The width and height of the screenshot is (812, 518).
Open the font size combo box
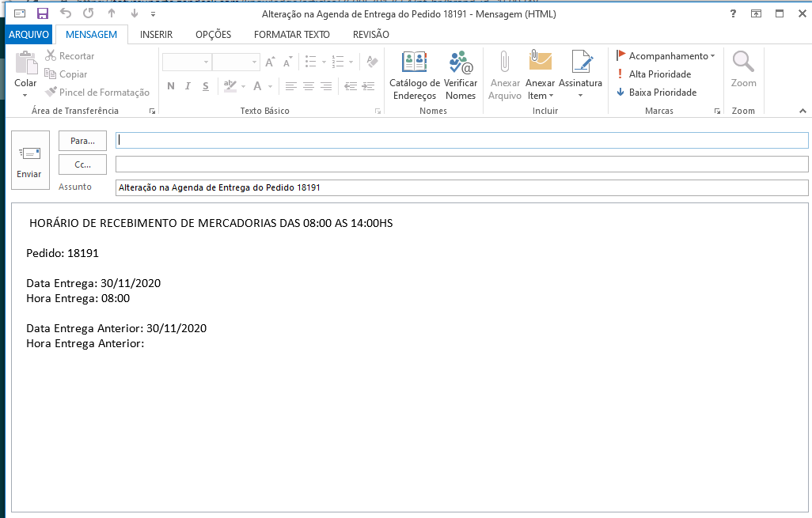click(236, 62)
